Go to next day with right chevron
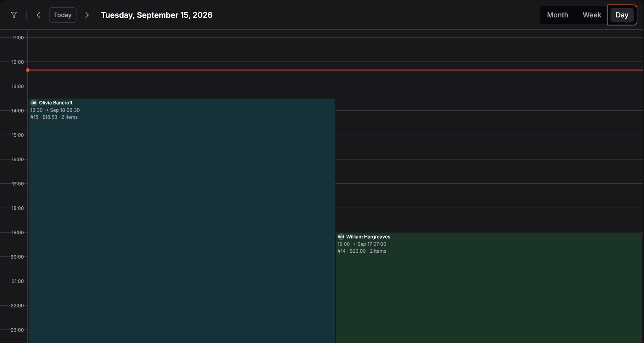 [87, 15]
